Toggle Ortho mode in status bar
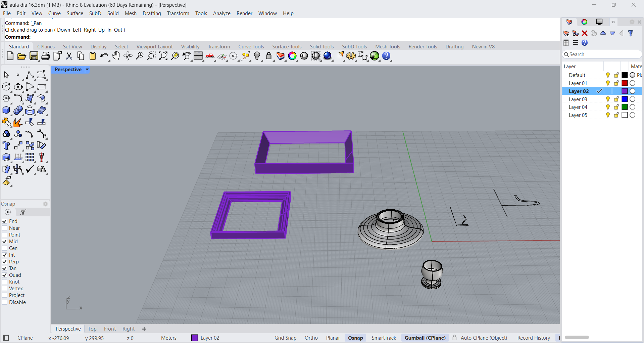 coord(311,338)
